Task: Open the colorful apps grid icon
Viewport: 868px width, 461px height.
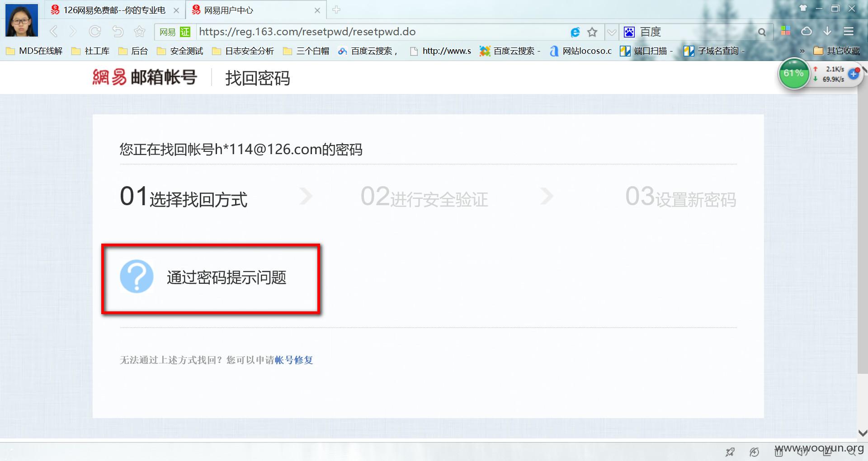Action: (785, 31)
